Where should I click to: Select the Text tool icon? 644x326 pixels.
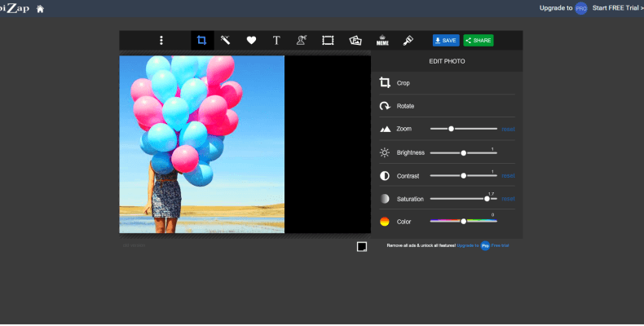click(x=276, y=40)
